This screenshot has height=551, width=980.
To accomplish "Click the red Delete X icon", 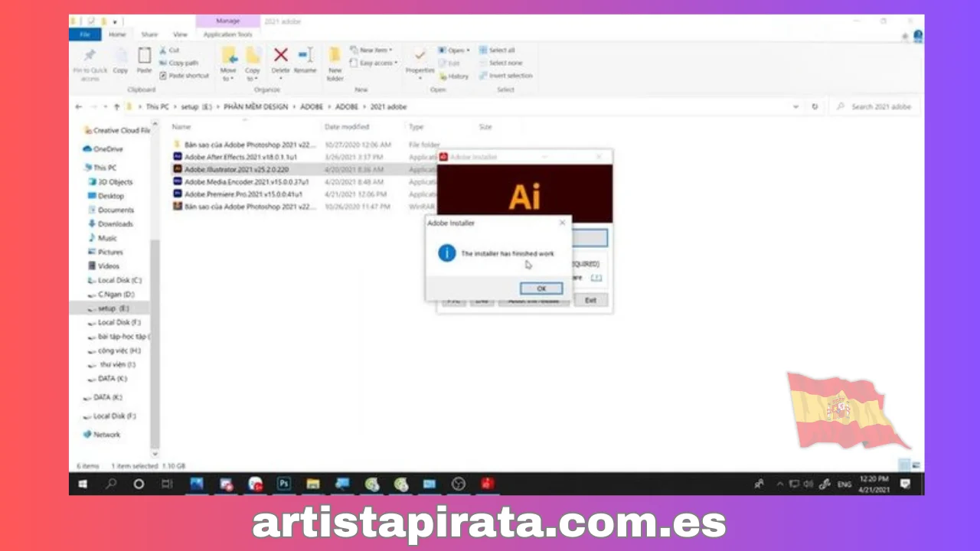I will (281, 55).
